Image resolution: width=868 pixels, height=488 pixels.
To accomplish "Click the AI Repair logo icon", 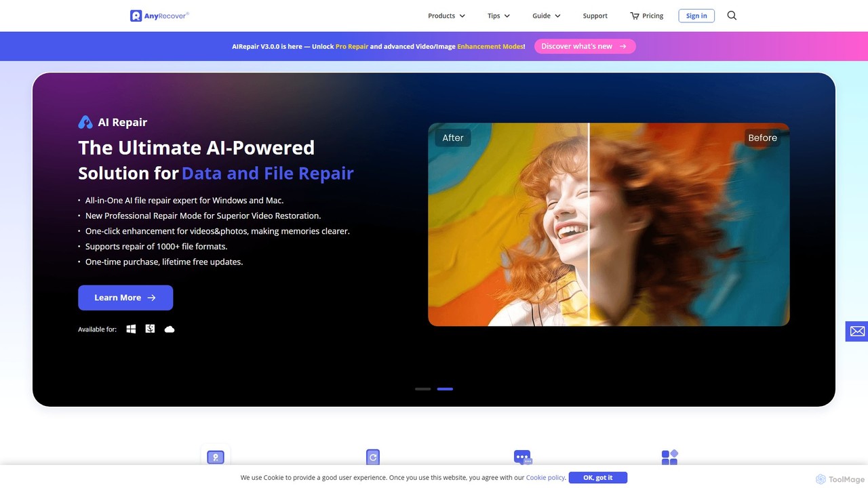I will tap(85, 122).
